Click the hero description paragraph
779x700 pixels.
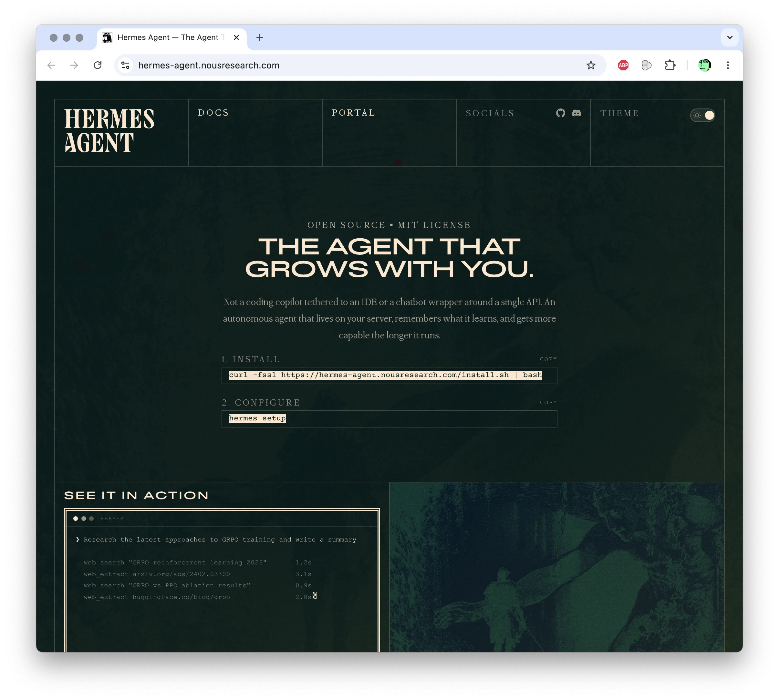pos(389,318)
